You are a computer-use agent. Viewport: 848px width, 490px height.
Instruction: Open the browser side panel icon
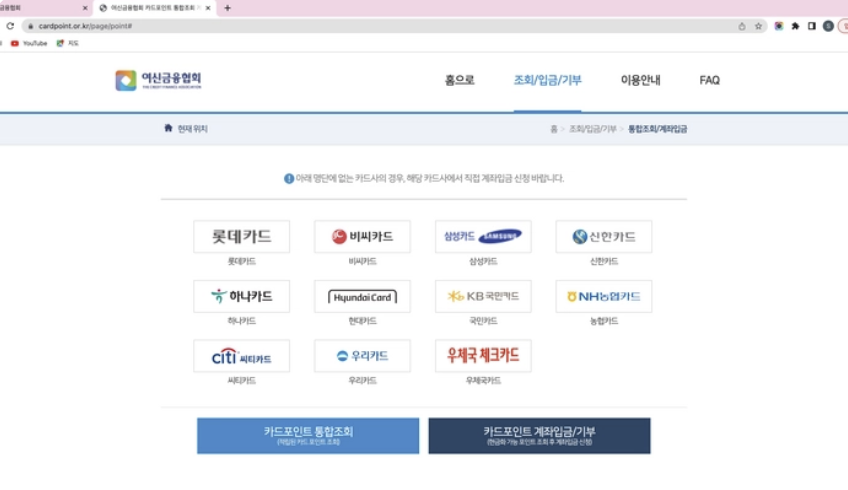pos(812,26)
